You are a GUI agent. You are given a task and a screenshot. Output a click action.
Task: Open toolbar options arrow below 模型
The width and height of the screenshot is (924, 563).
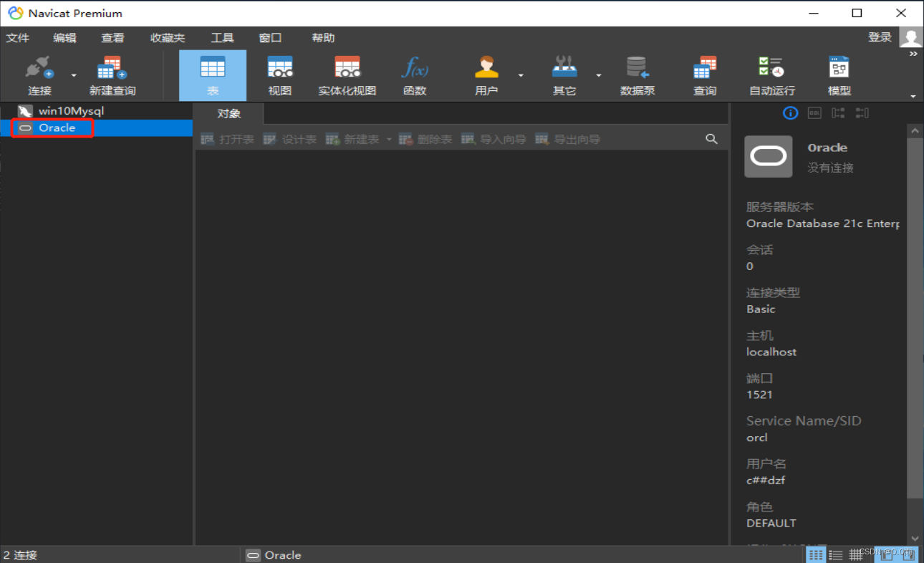coord(913,96)
